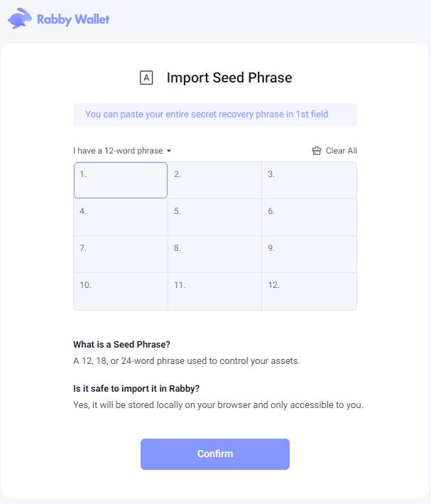Focus seed word field number 1
The height and width of the screenshot is (504, 431).
[121, 181]
